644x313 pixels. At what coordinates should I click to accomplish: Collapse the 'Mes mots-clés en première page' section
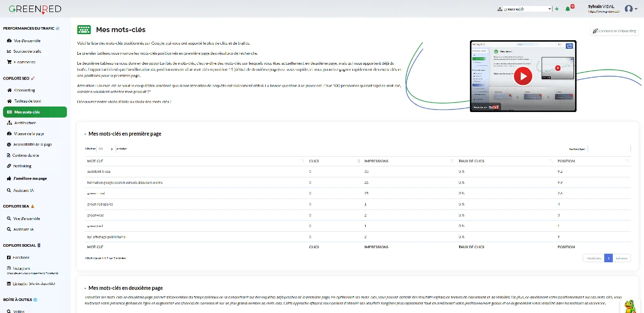pyautogui.click(x=86, y=134)
